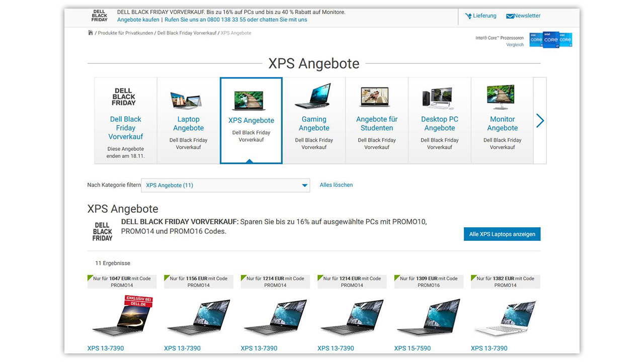
Task: Click the Alles löschen link
Action: pyautogui.click(x=336, y=185)
